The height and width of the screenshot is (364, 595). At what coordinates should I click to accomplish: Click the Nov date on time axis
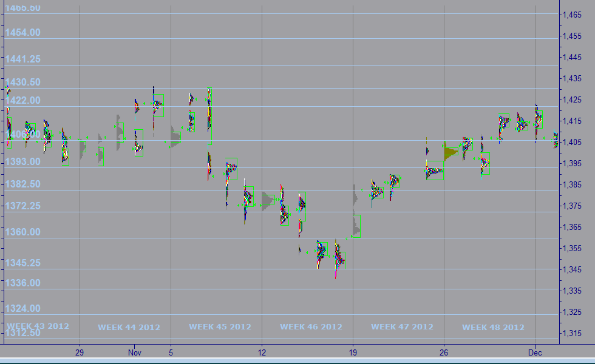tap(134, 352)
